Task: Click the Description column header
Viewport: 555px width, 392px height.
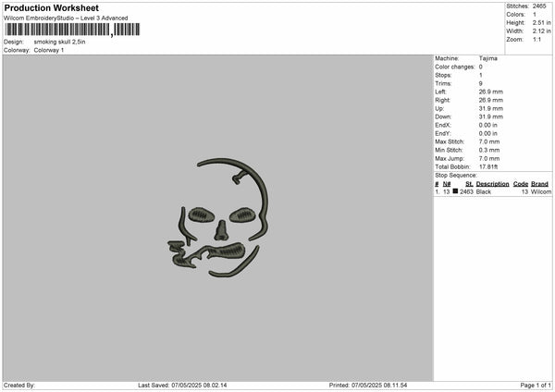Action: point(493,184)
